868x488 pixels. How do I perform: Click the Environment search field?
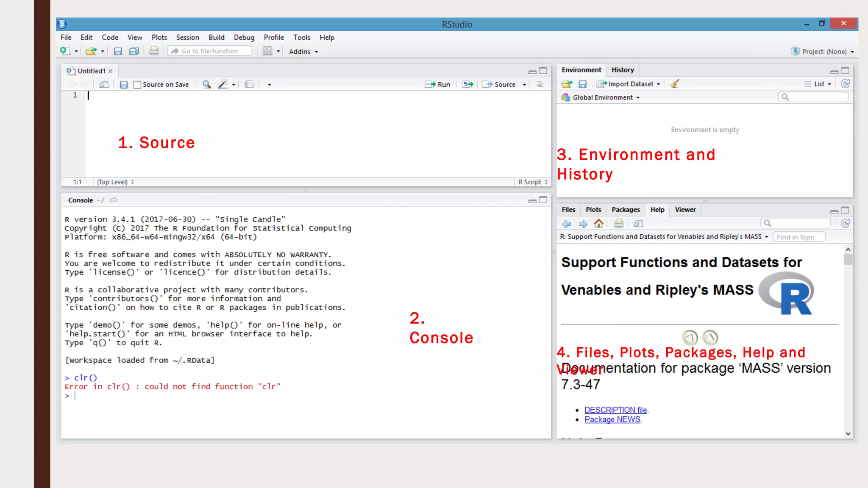pos(813,97)
